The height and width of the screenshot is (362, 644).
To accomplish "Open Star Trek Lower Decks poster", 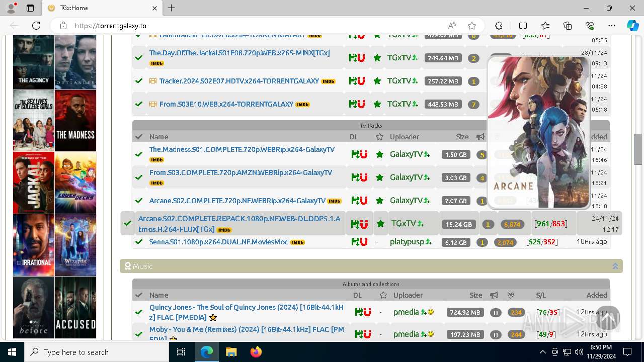I will pos(75,183).
